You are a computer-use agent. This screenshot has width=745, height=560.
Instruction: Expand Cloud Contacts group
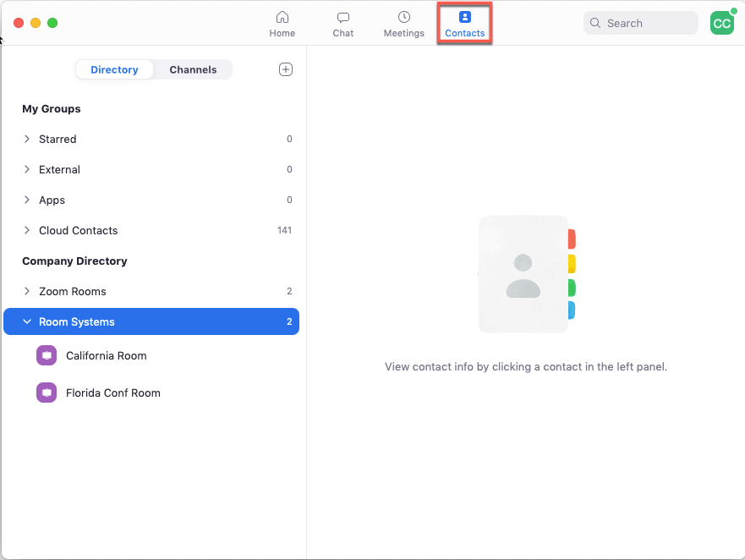point(27,230)
